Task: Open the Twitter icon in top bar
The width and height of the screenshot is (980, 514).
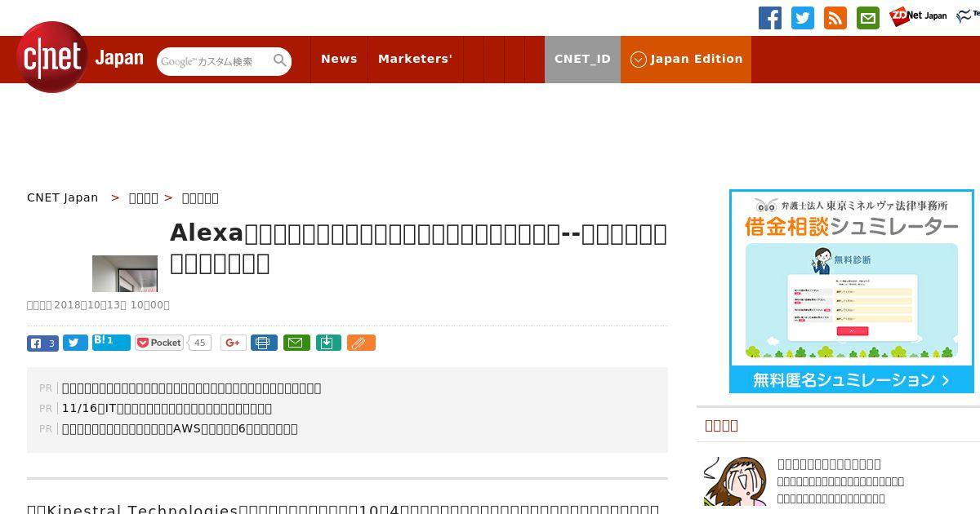Action: tap(803, 18)
